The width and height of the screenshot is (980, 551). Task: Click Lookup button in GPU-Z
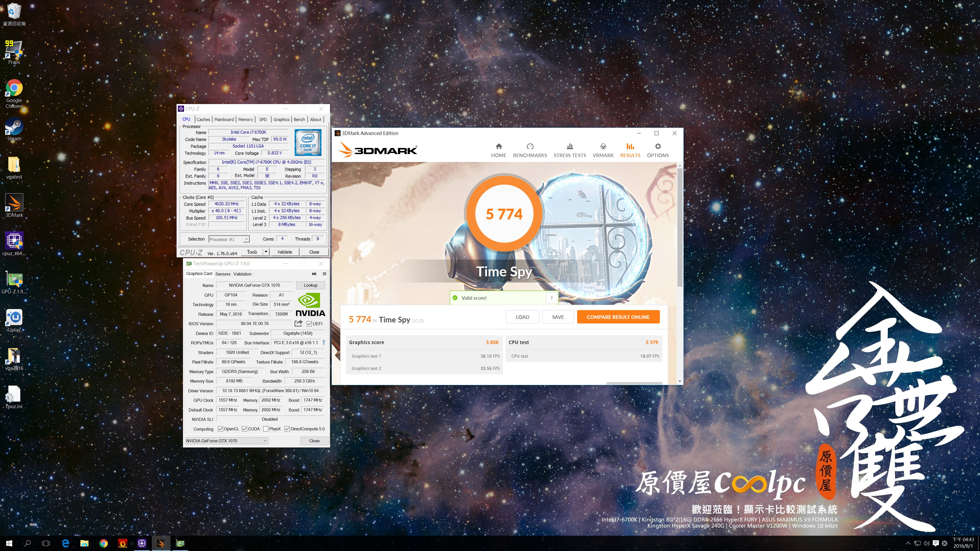click(x=310, y=285)
